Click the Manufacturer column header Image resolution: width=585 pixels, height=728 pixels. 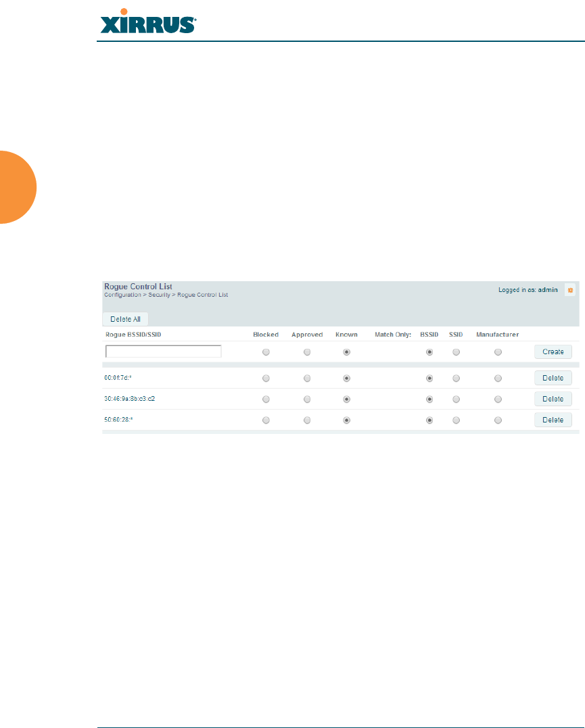498,335
